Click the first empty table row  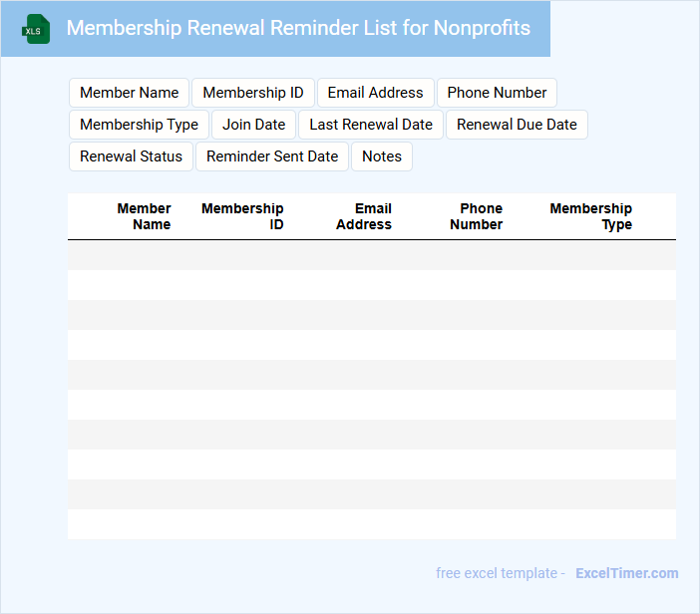click(371, 255)
